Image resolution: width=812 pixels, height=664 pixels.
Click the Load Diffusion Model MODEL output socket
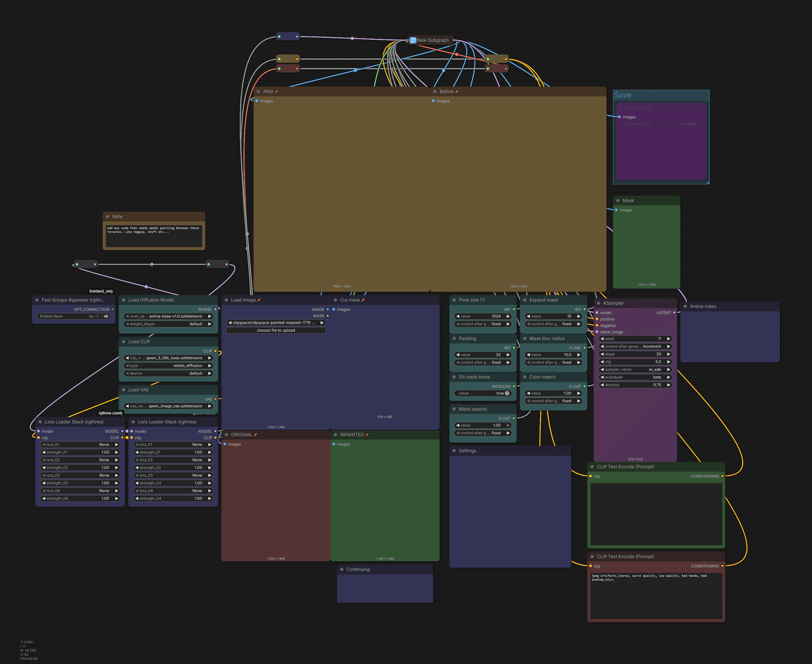tap(215, 309)
